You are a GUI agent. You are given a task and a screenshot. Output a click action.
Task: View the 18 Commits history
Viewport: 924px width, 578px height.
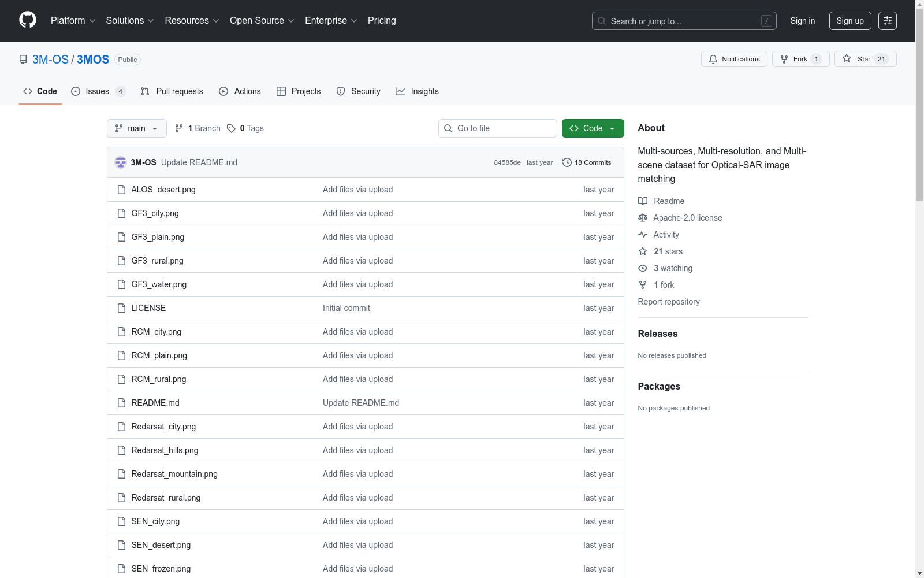click(x=587, y=162)
